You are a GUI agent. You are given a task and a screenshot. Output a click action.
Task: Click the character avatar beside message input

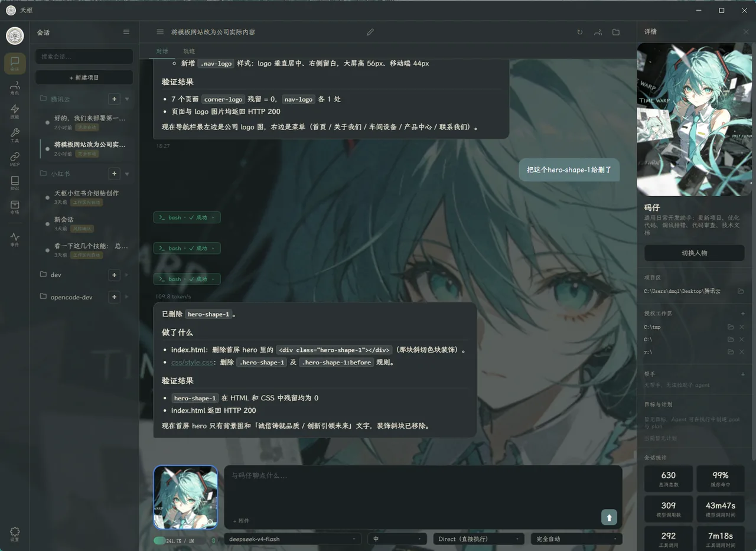tap(185, 497)
